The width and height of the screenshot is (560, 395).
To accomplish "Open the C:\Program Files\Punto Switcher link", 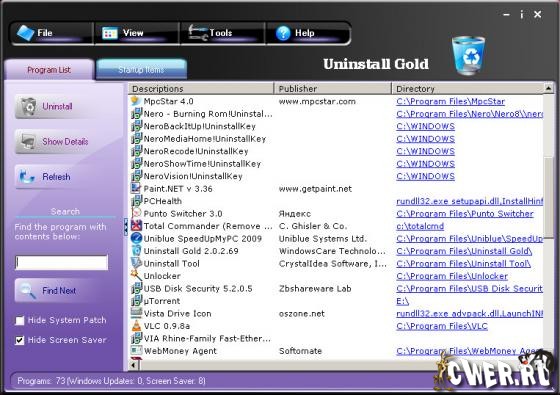I will pyautogui.click(x=465, y=214).
